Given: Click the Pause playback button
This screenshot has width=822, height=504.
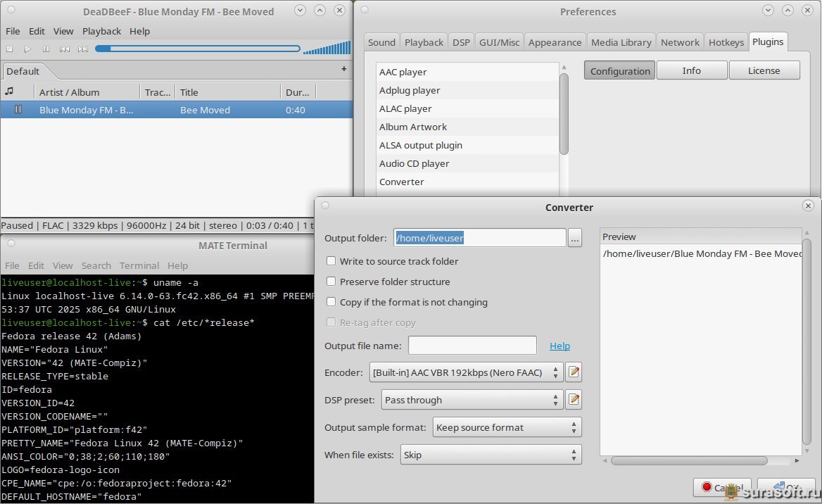Looking at the screenshot, I should pyautogui.click(x=46, y=49).
